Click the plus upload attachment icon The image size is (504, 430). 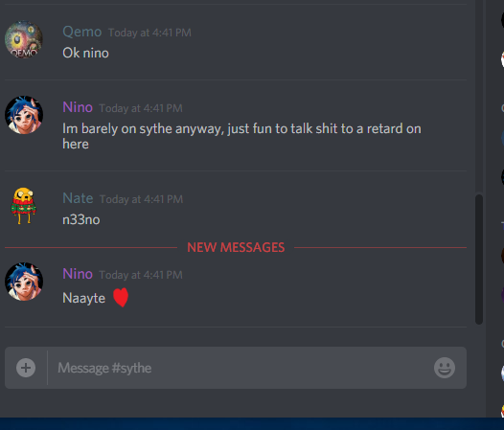(x=26, y=368)
